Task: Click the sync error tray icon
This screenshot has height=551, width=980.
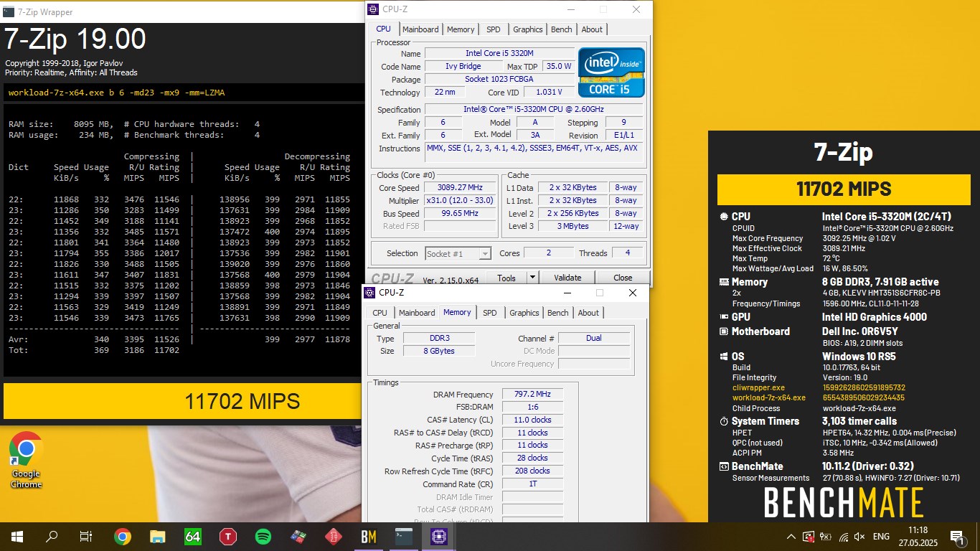Action: pyautogui.click(x=809, y=537)
